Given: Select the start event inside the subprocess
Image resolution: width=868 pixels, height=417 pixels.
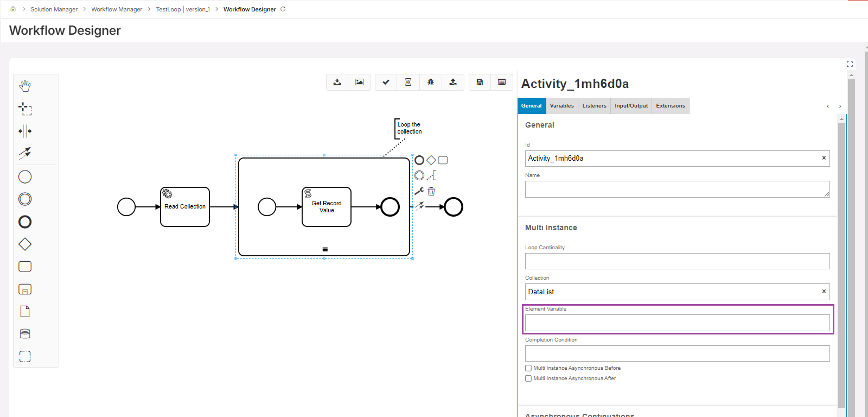Looking at the screenshot, I should pyautogui.click(x=267, y=207).
